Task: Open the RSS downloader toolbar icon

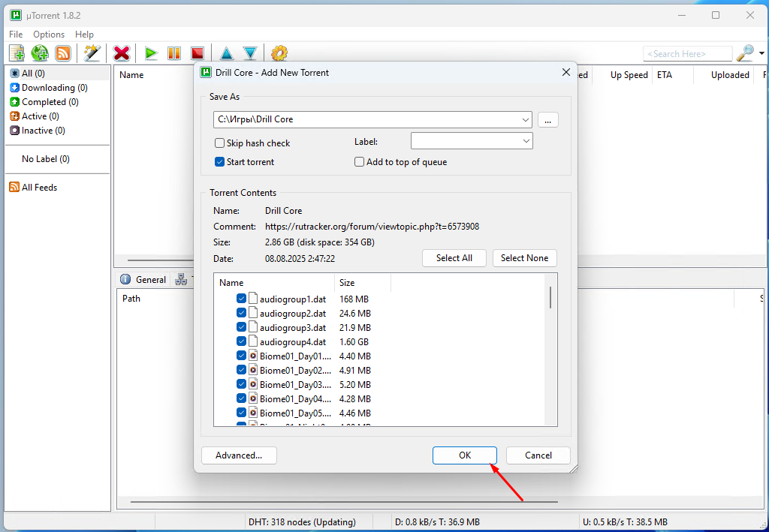Action: point(63,53)
